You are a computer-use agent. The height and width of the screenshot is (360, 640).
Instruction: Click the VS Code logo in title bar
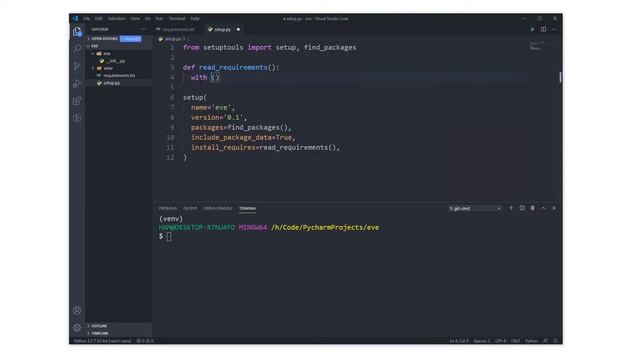tap(75, 18)
